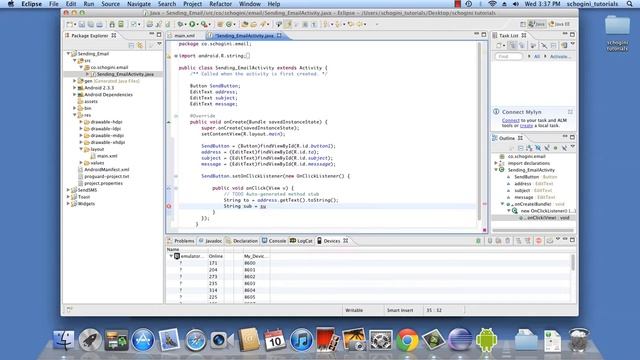Close the Connect Mylyn panel
The width and height of the screenshot is (640, 360).
click(570, 112)
